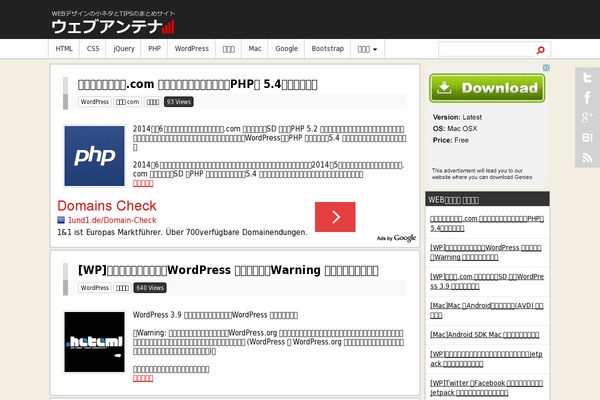Screen dimensions: 600x400
Task: Click the red arrow button in Domains Check ad
Action: click(x=335, y=217)
